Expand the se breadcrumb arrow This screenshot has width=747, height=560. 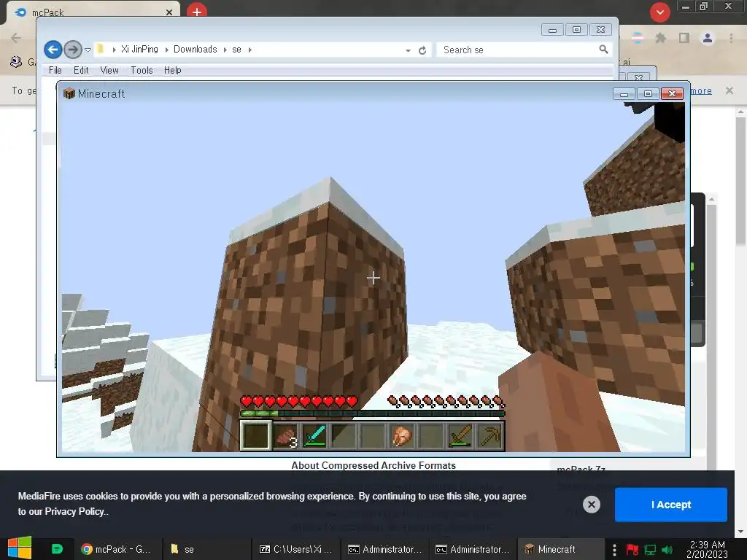coord(249,50)
